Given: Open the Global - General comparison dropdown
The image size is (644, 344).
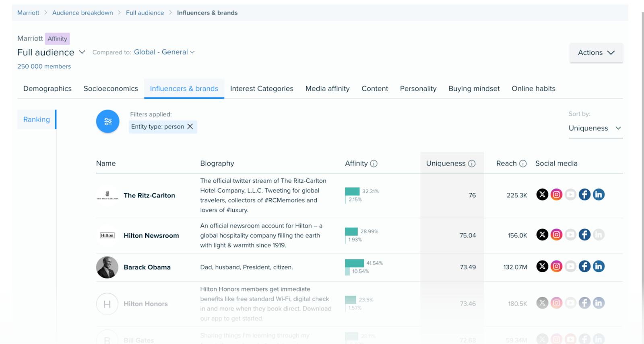Looking at the screenshot, I should (x=164, y=52).
